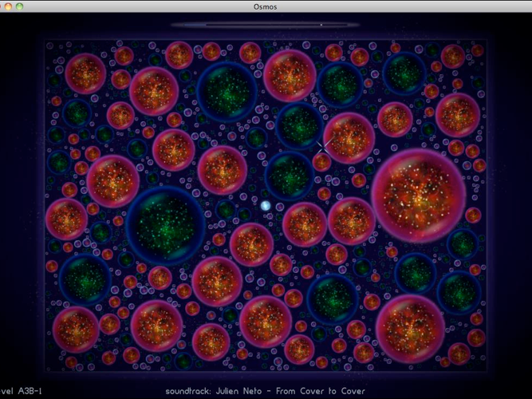Click the dark green mote in top-right area
Viewport: 532px width, 399px height.
coord(403,74)
